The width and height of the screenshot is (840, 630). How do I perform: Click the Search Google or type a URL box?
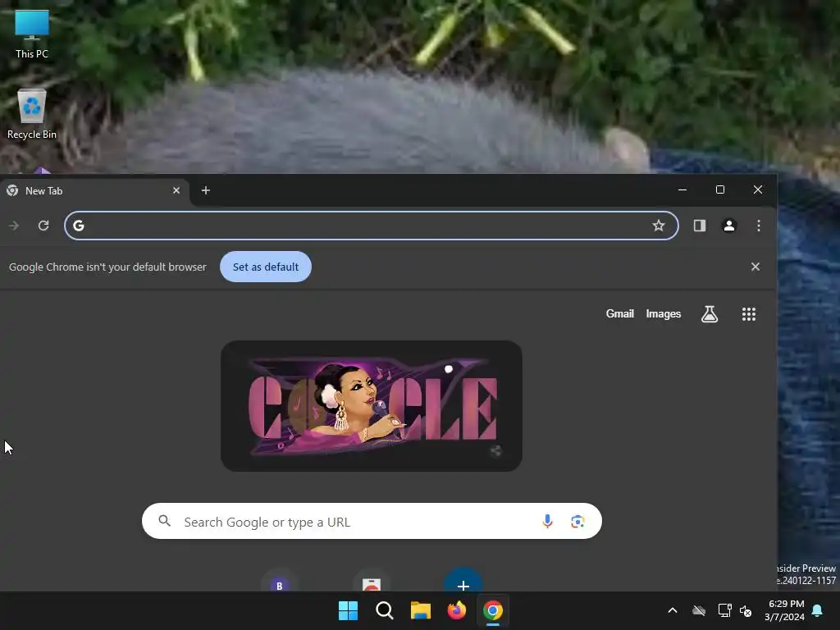[x=372, y=521]
